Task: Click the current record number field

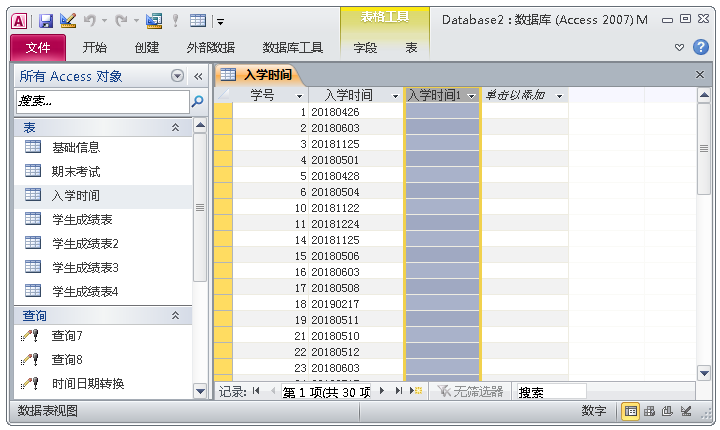Action: click(x=326, y=391)
